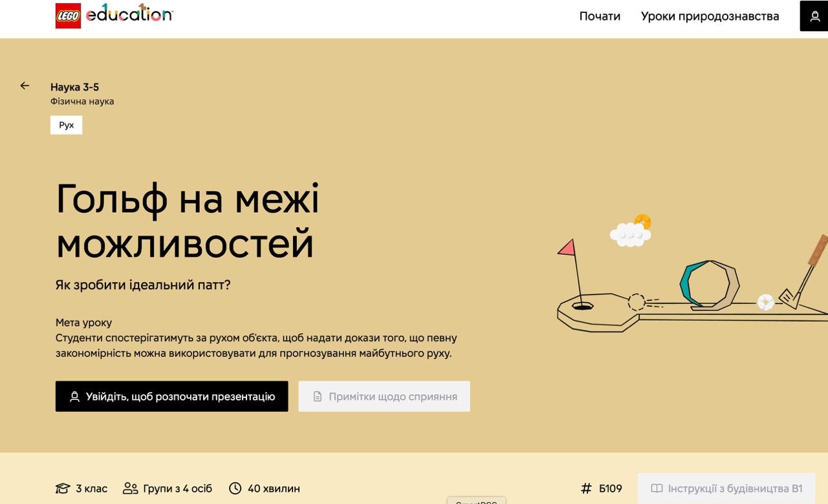
Task: Click the hashtag lesson code icon
Action: point(586,488)
